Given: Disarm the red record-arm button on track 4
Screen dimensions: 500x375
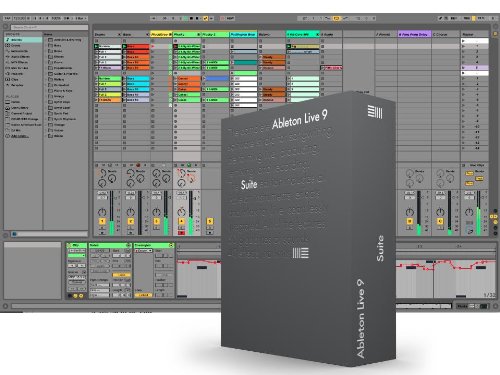Looking at the screenshot, I should [x=181, y=233].
